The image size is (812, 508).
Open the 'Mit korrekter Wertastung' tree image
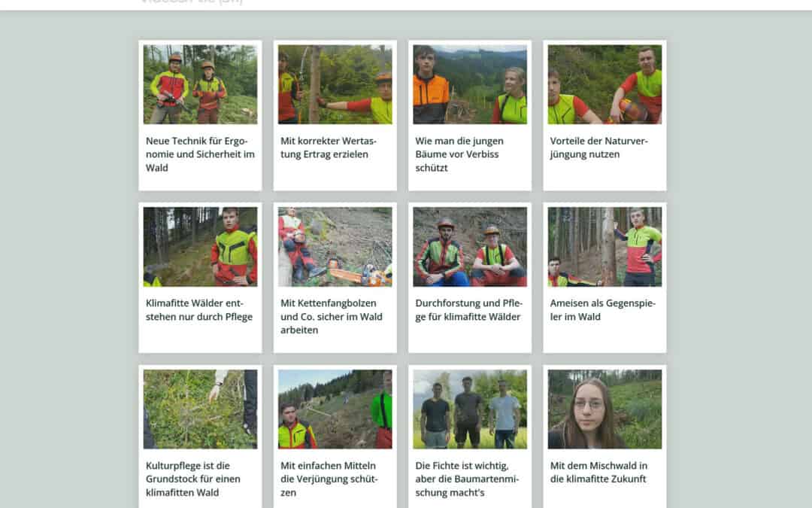[x=335, y=84]
